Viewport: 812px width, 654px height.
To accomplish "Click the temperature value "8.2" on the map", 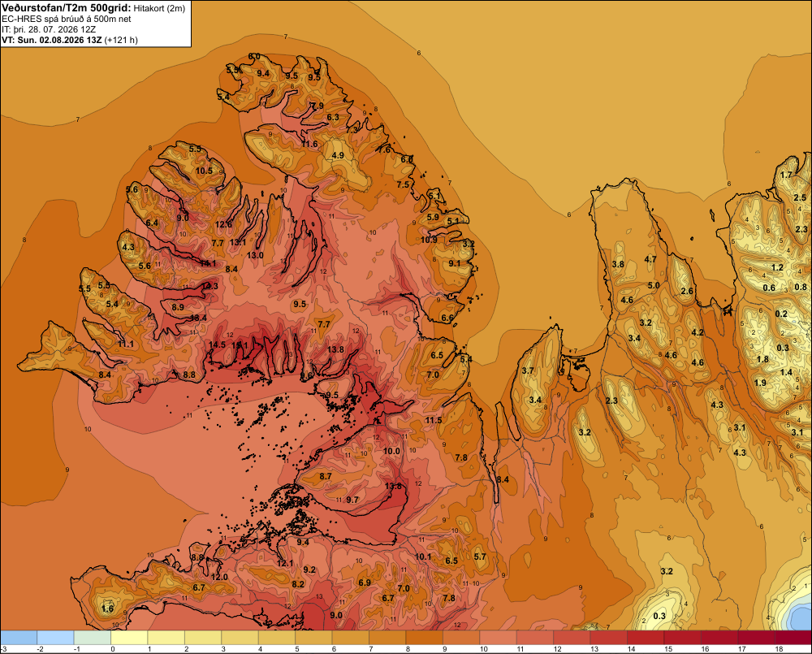I will tap(298, 584).
